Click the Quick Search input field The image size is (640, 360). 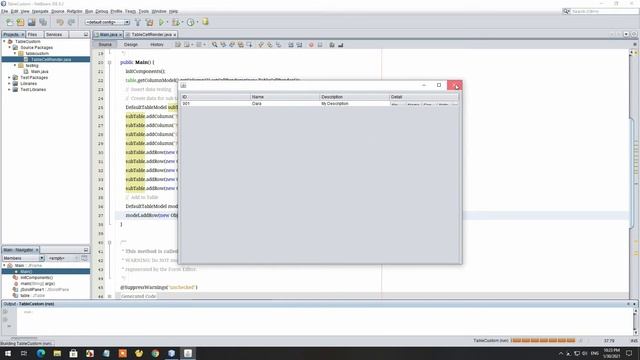tap(605, 11)
